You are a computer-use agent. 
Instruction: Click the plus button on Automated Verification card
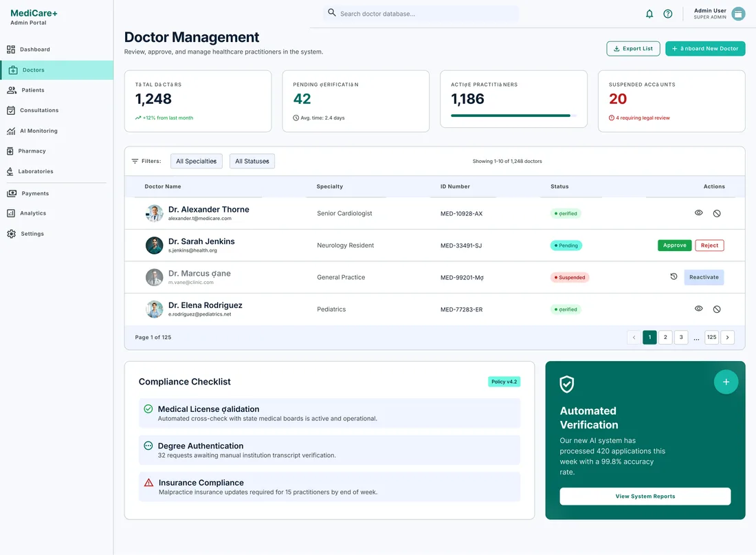click(726, 382)
